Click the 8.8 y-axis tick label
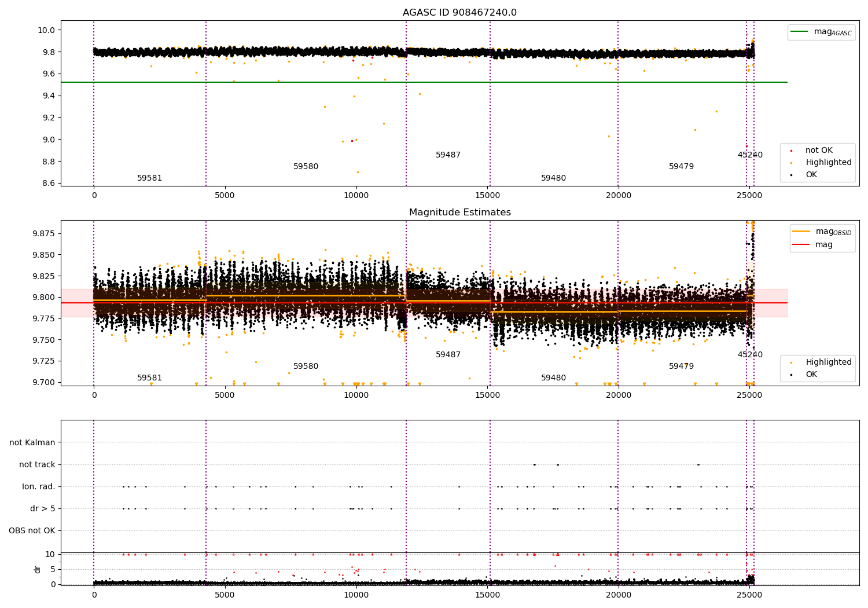This screenshot has height=608, width=868. [x=49, y=162]
